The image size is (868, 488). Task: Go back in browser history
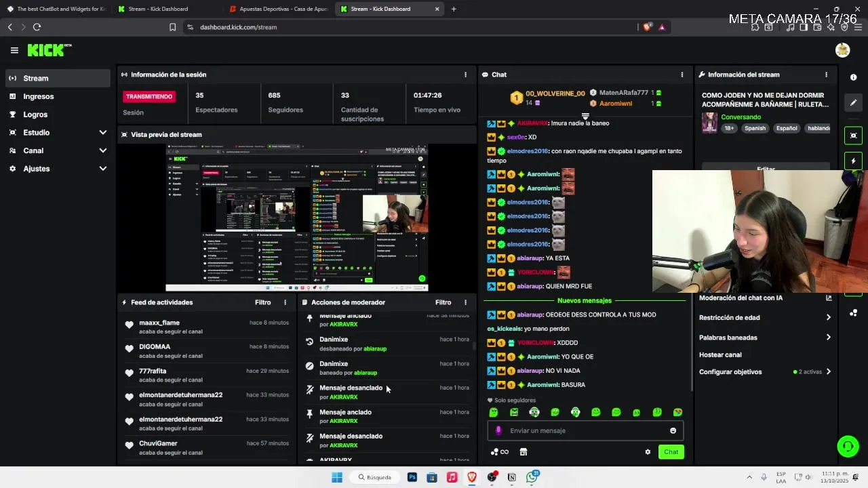[x=9, y=27]
